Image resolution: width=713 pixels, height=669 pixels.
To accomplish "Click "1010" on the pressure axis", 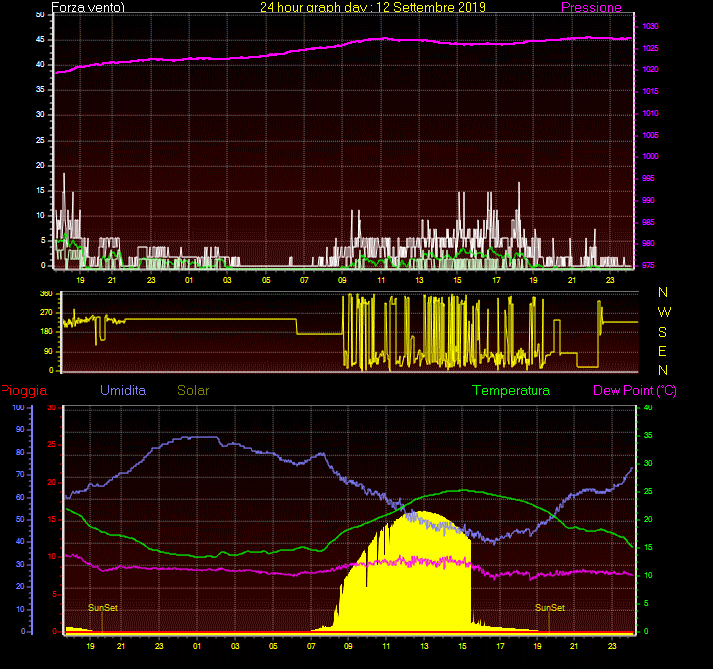I will pos(650,113).
